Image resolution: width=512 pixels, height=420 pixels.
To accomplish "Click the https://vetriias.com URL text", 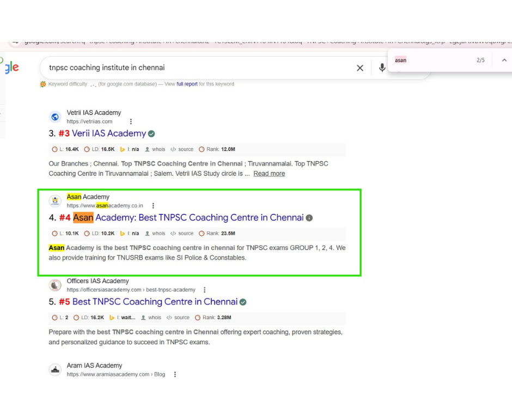I will (89, 121).
